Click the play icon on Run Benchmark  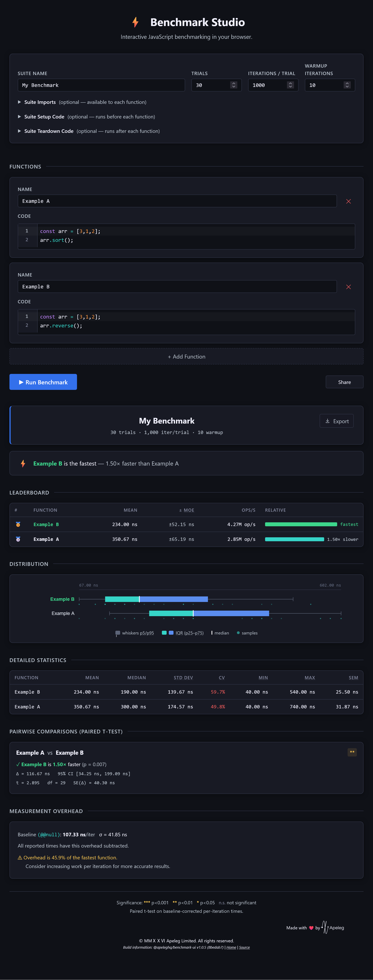pyautogui.click(x=22, y=382)
